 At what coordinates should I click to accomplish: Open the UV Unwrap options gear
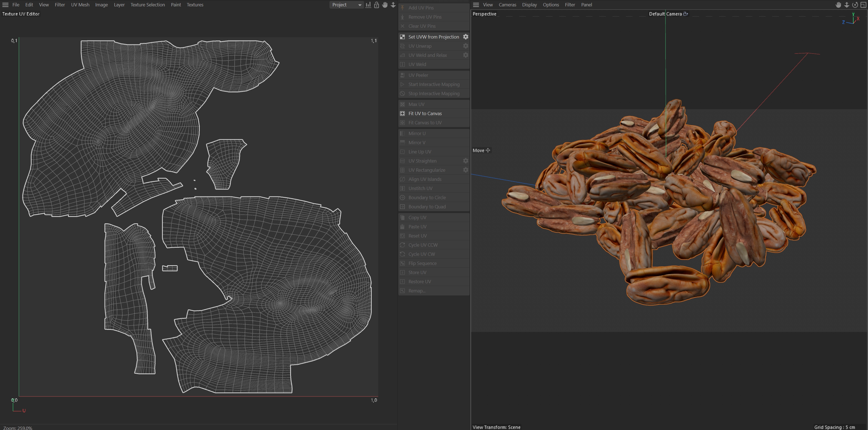[x=465, y=46]
